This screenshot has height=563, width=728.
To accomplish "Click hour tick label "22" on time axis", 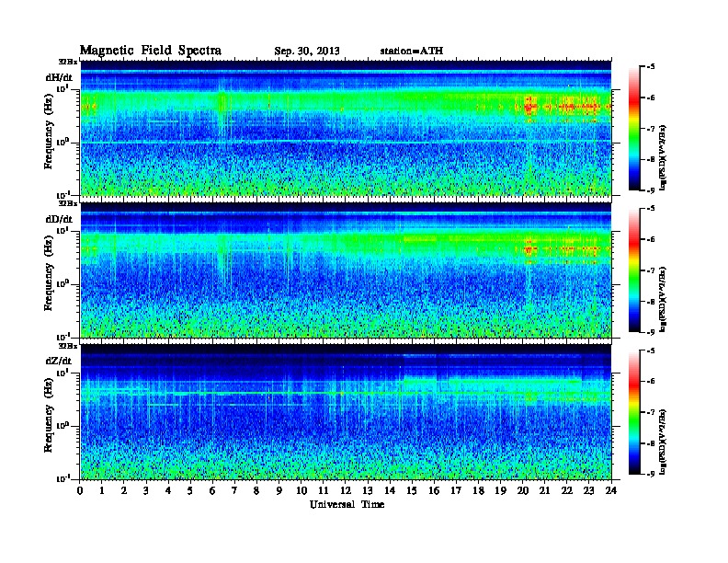I will click(x=567, y=490).
